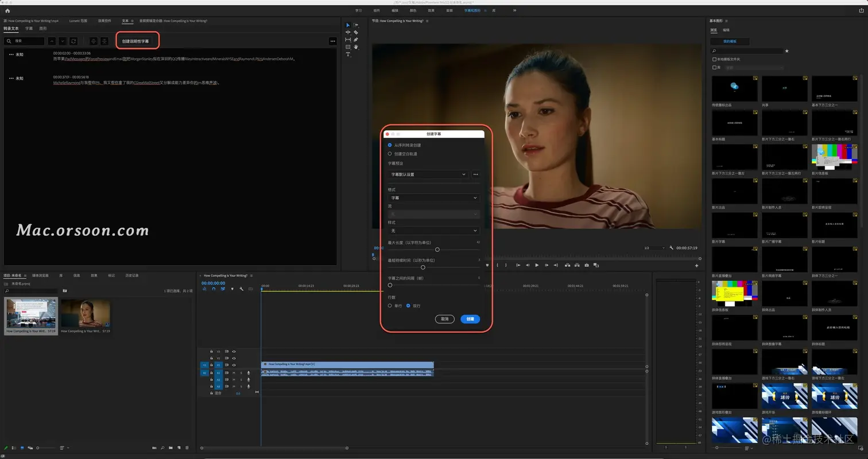Expand the 格式 format dropdown
This screenshot has height=459, width=868.
433,198
